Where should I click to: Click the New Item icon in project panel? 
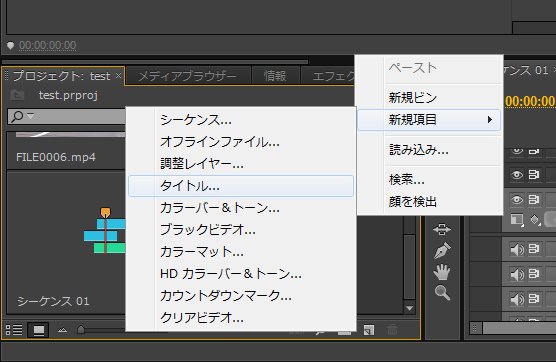click(x=369, y=330)
